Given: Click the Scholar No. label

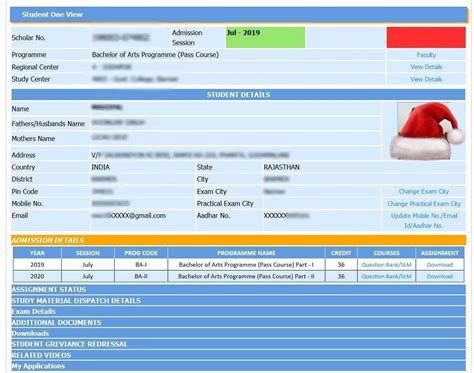Looking at the screenshot, I should pyautogui.click(x=29, y=38).
